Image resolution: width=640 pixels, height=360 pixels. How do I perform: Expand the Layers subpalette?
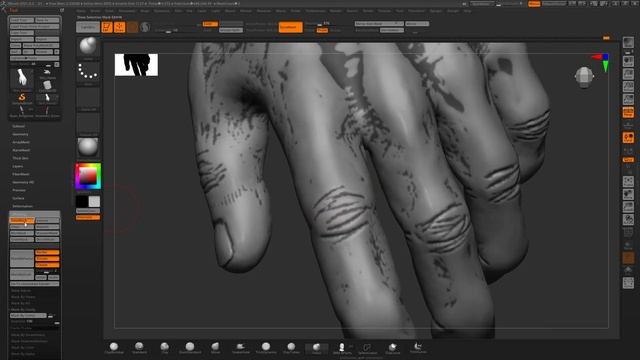pyautogui.click(x=18, y=166)
